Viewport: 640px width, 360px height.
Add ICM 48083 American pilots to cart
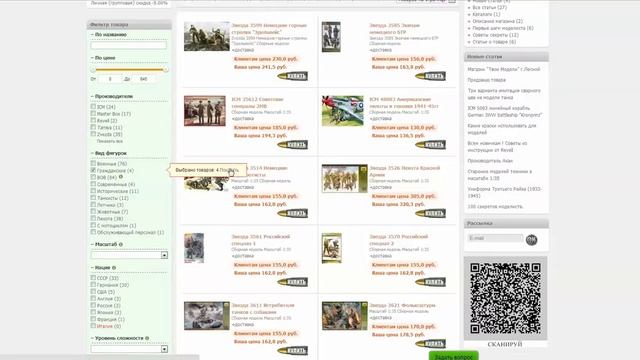431,145
